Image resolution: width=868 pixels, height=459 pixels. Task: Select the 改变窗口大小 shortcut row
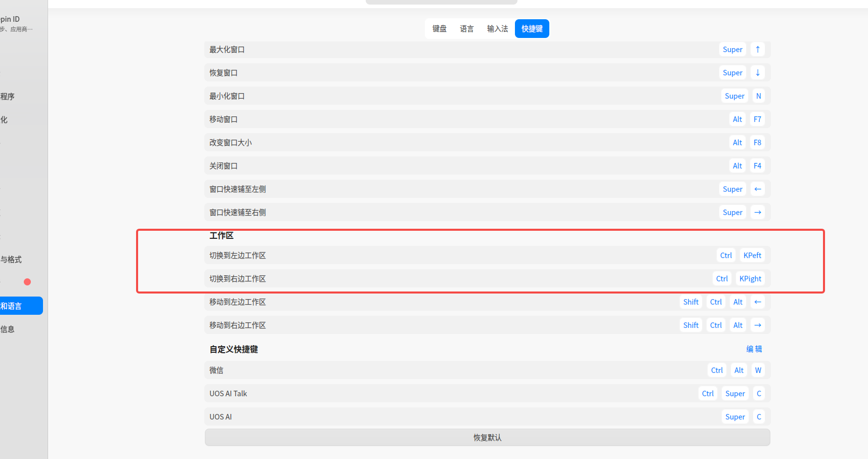[488, 143]
